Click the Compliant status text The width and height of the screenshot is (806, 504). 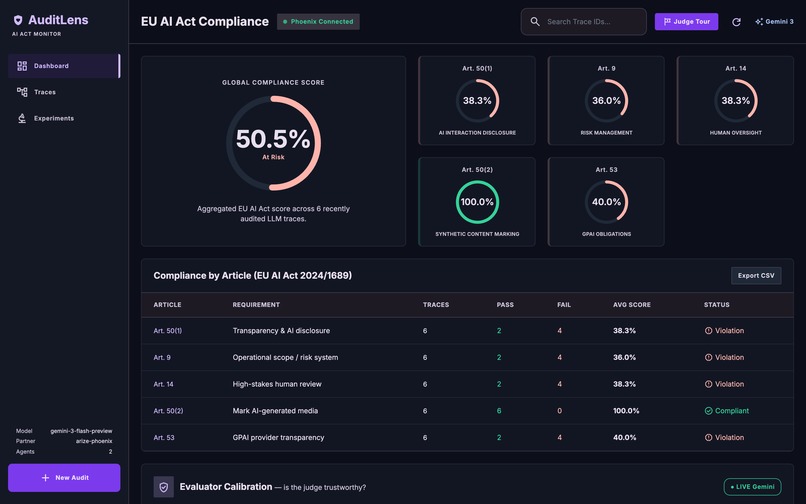pos(732,411)
